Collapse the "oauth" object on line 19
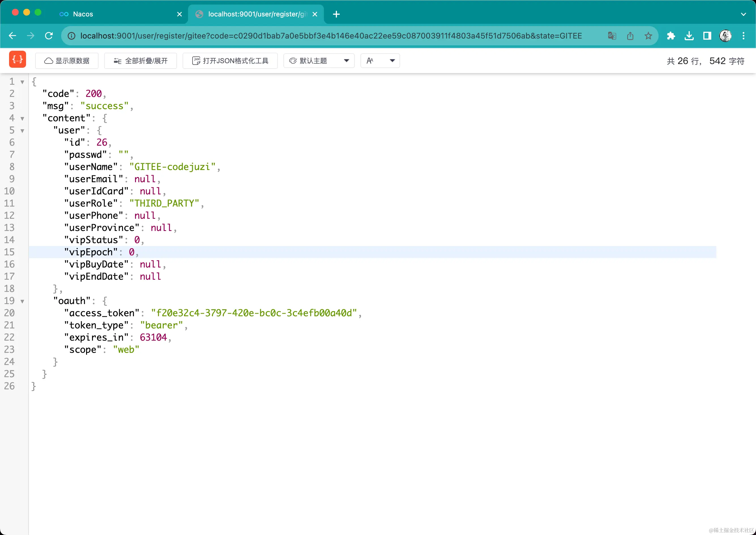The image size is (756, 535). click(22, 301)
